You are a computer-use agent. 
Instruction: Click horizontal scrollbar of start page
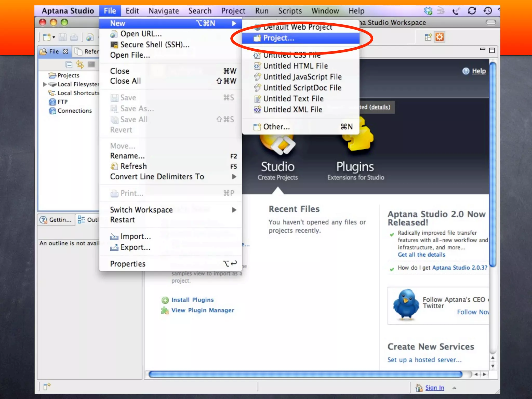pos(305,374)
